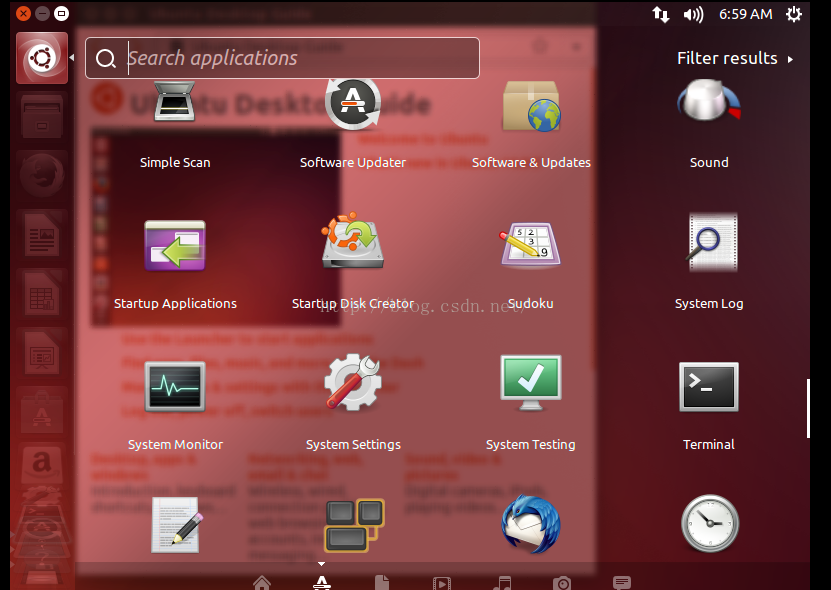Screen dimensions: 831x590
Task: Start the Sudoku game
Action: tap(531, 244)
